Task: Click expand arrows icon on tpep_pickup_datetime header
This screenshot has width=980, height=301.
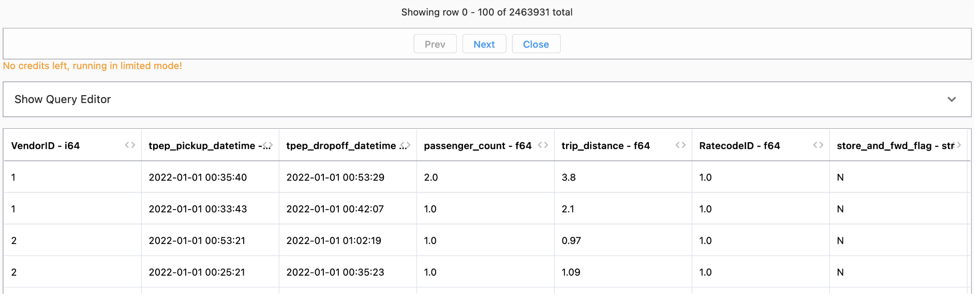Action: tap(268, 145)
